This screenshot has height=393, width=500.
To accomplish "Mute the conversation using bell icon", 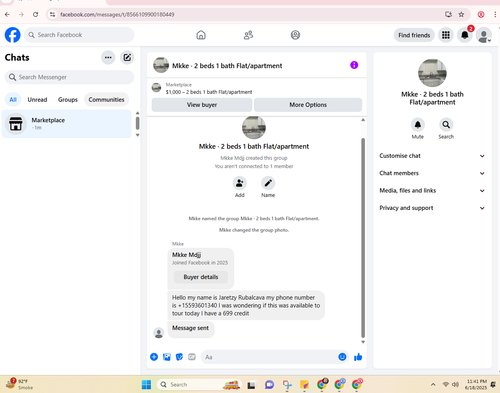I will pyautogui.click(x=418, y=125).
